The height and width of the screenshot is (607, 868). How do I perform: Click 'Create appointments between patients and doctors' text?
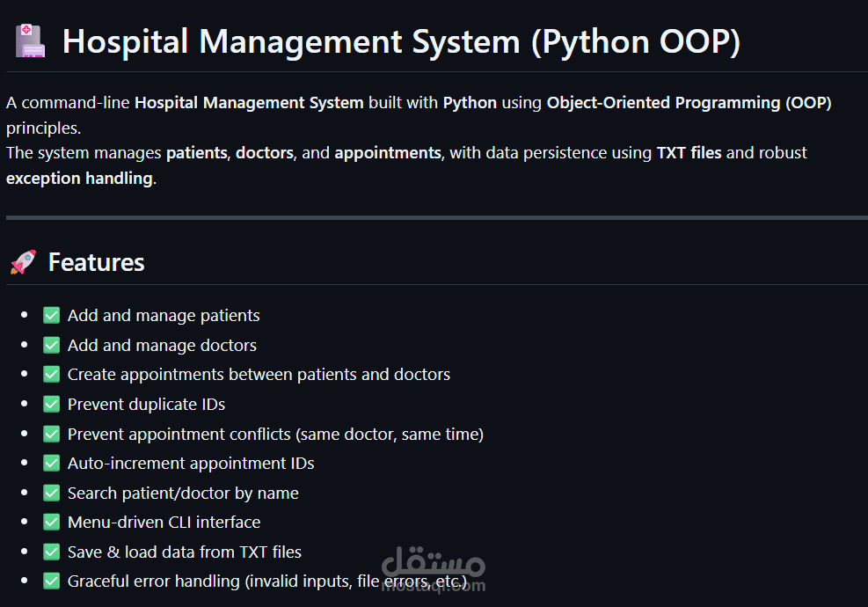(259, 375)
